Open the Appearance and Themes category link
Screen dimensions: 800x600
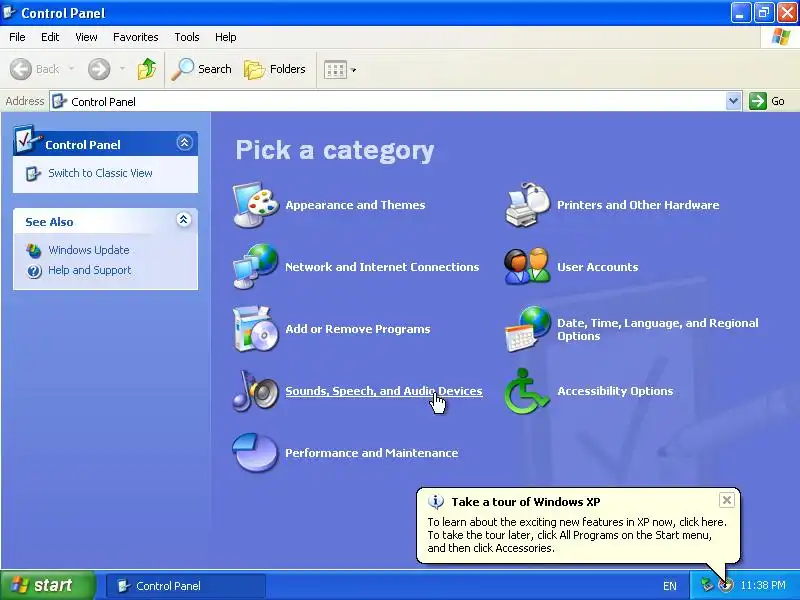pos(355,205)
